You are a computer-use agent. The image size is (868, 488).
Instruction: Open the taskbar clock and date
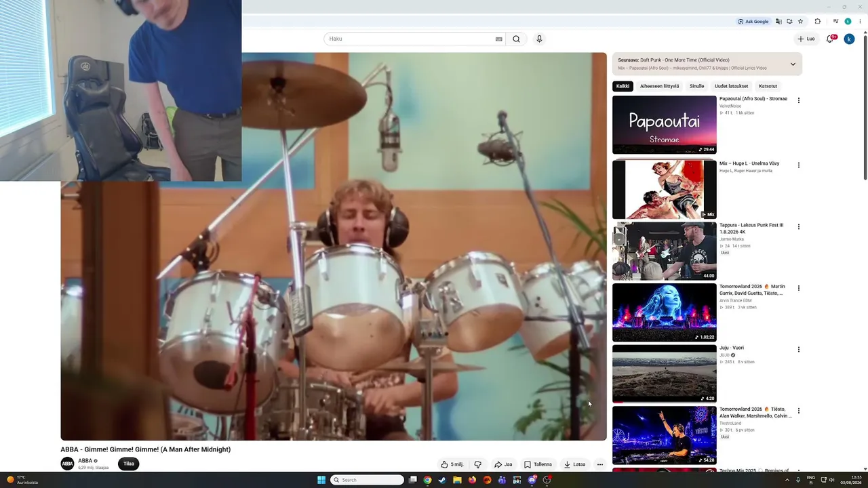pyautogui.click(x=851, y=480)
